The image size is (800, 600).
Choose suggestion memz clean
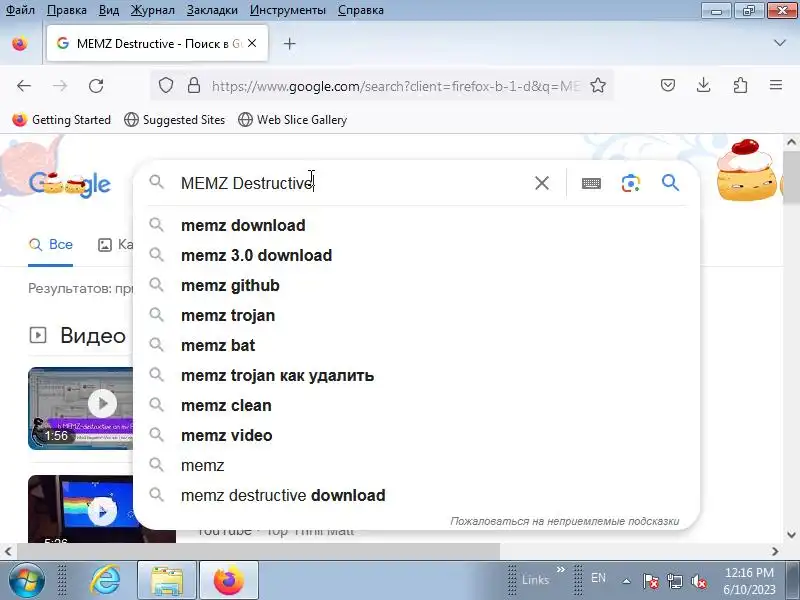click(416, 406)
